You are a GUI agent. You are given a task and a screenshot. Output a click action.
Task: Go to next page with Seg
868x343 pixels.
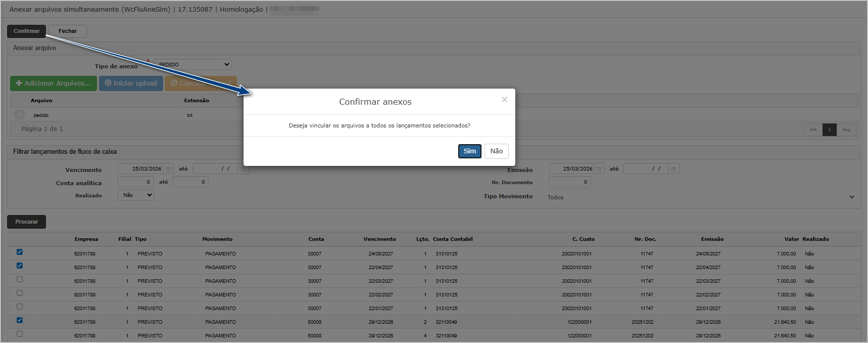click(x=846, y=130)
